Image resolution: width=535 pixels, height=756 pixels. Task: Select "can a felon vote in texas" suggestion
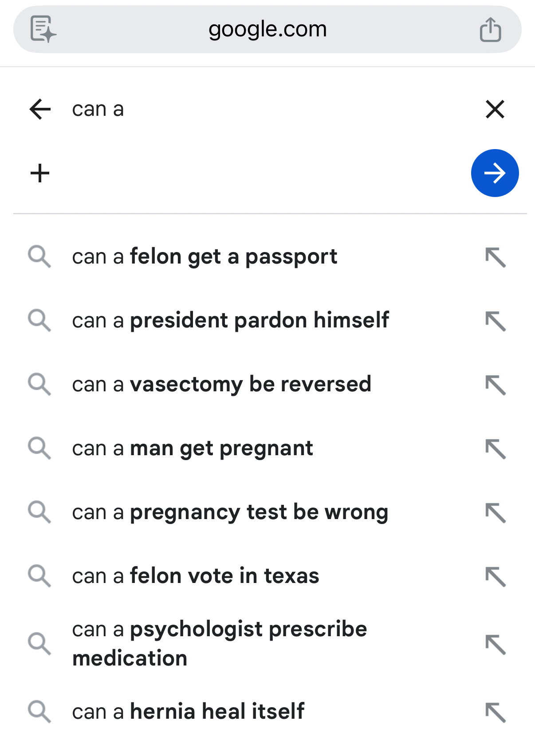(x=196, y=576)
